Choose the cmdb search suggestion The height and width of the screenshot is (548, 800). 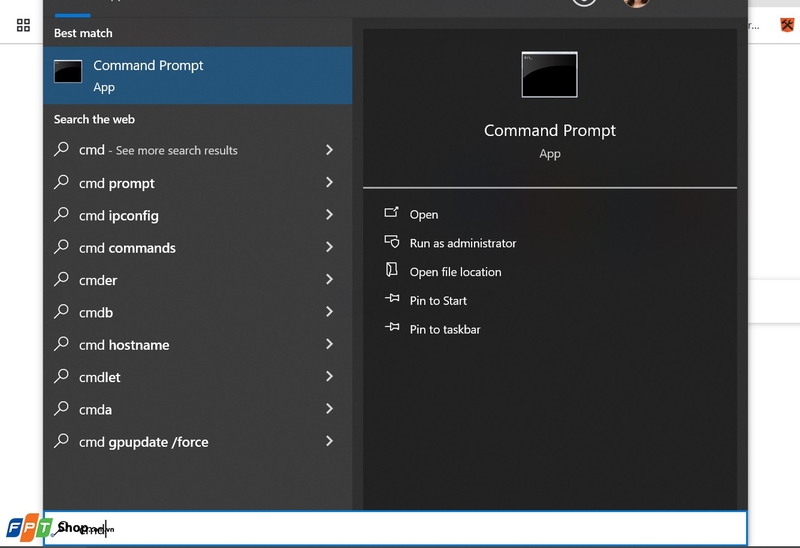[96, 312]
